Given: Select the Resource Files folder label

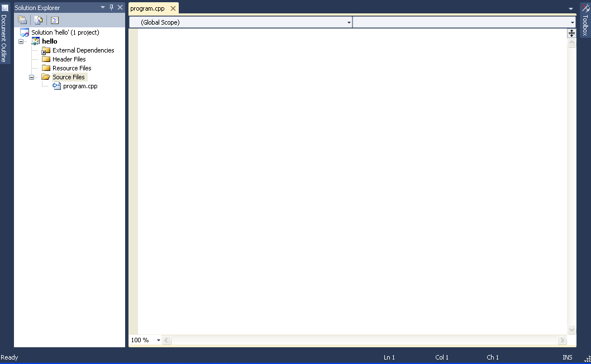Looking at the screenshot, I should [x=72, y=68].
